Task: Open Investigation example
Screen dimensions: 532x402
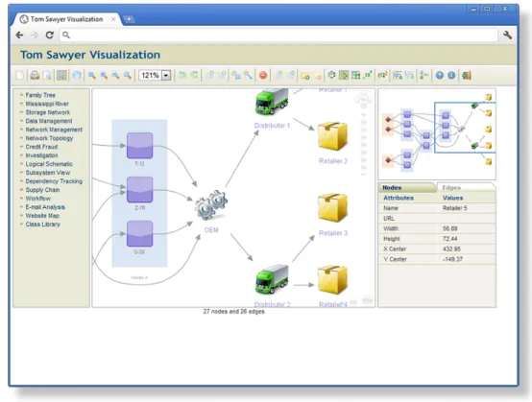Action: [x=41, y=155]
